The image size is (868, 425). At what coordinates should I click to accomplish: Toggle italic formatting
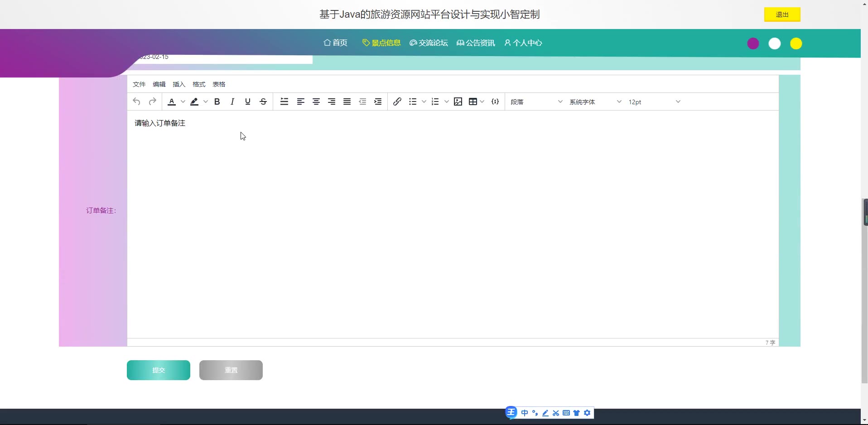tap(232, 101)
